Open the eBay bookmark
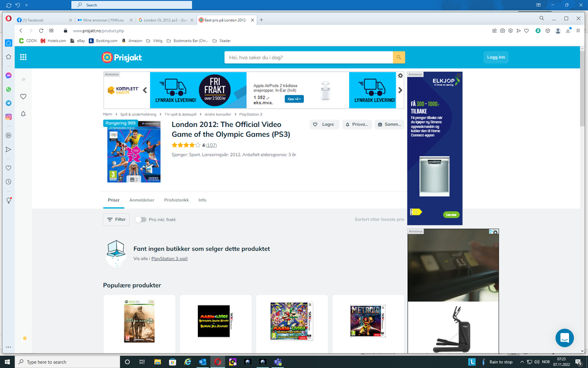The height and width of the screenshot is (368, 588). tap(78, 40)
